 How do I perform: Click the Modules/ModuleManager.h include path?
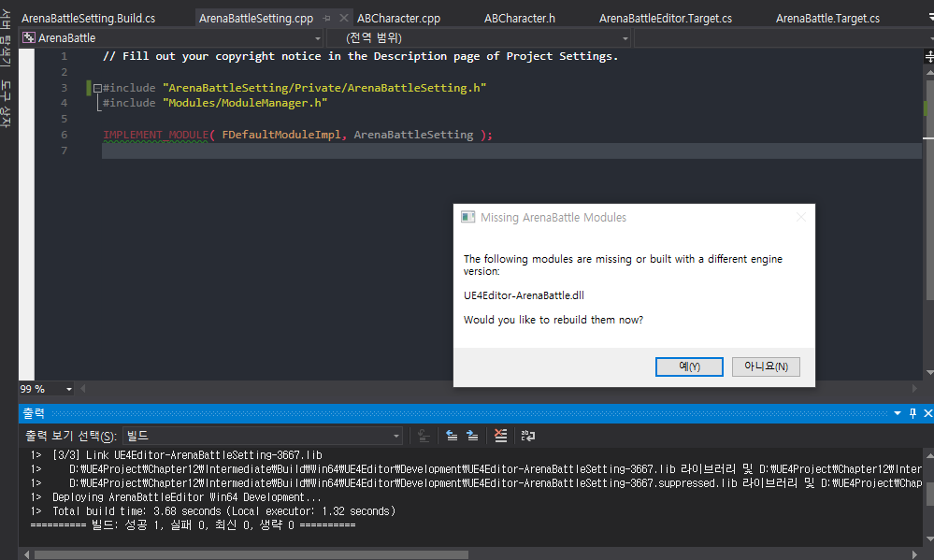(245, 103)
